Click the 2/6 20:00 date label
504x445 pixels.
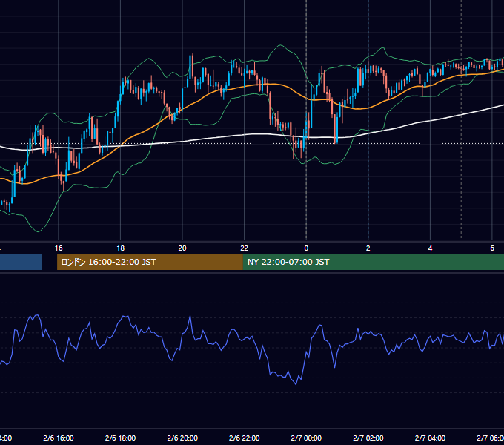(182, 438)
